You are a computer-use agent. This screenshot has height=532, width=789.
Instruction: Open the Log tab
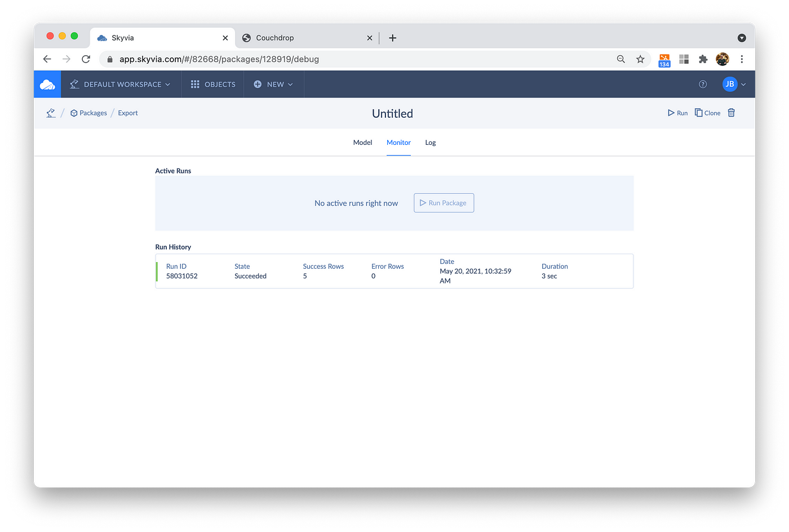tap(430, 143)
